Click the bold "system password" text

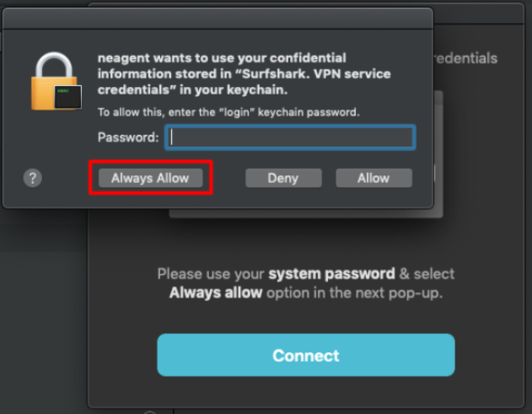click(x=331, y=274)
